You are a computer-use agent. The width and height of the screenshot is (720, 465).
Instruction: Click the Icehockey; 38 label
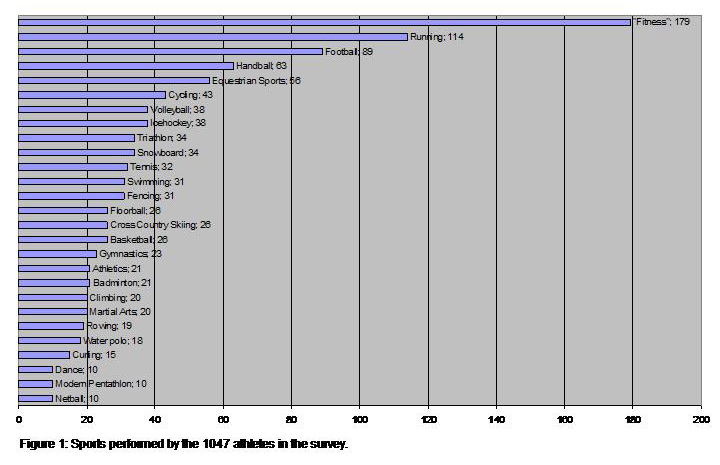pyautogui.click(x=171, y=123)
